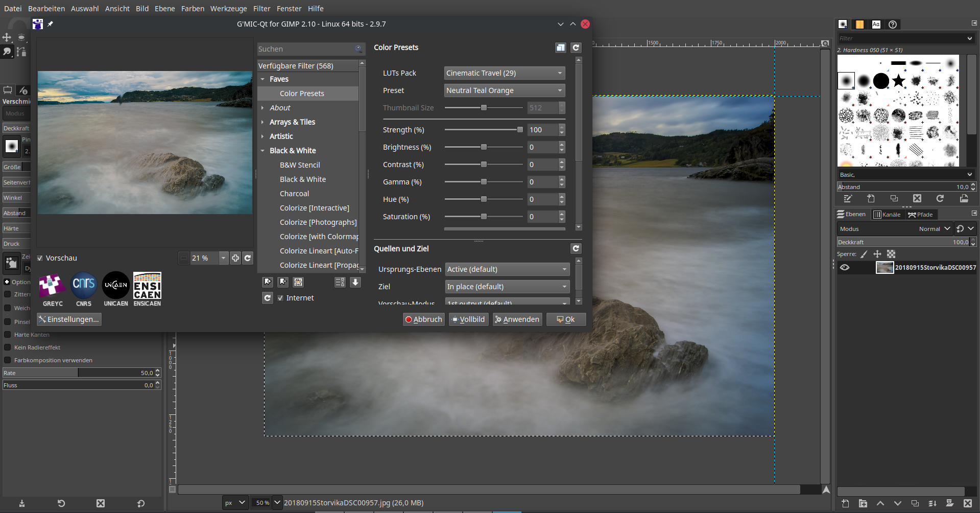Toggle the Vorschau preview checkbox
Image resolution: width=980 pixels, height=513 pixels.
40,258
